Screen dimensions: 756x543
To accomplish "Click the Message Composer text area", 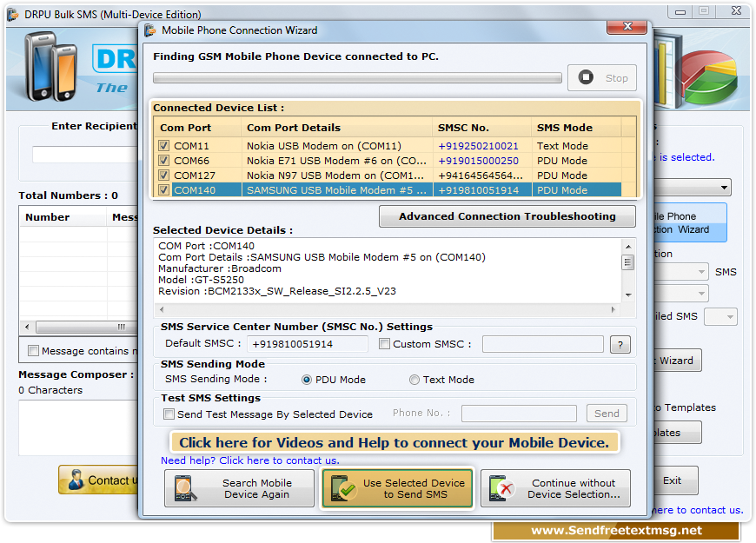I will point(78,427).
